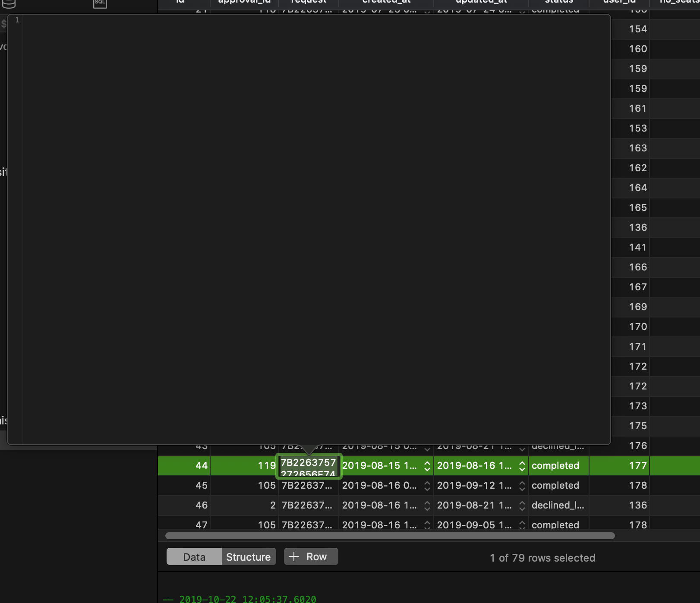Click the completed status cell on row 45
The width and height of the screenshot is (700, 603).
556,486
